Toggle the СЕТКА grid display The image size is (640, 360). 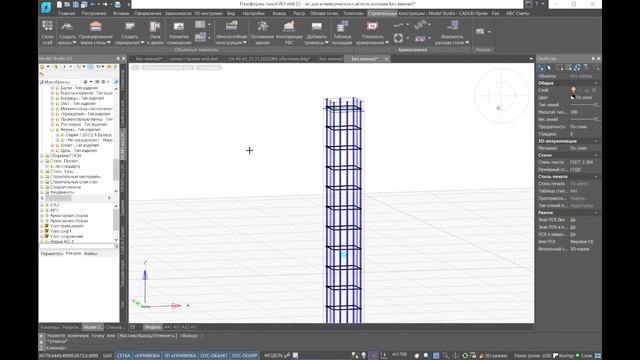123,356
